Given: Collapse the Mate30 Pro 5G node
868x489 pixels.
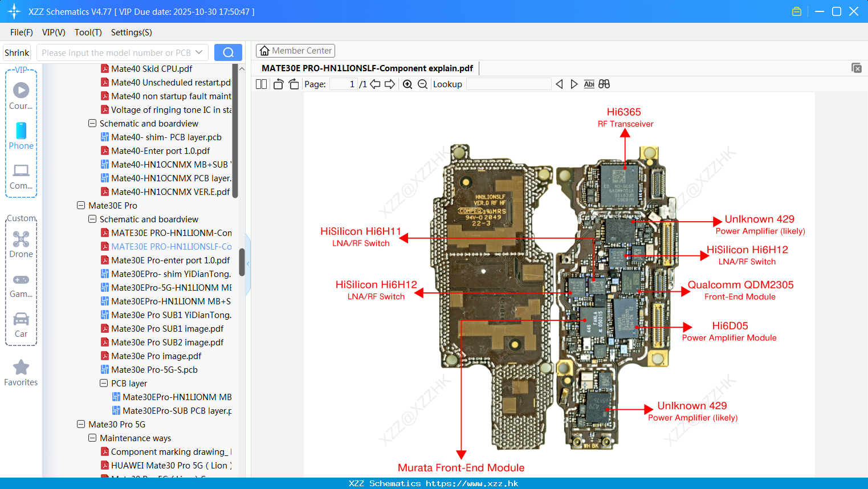Looking at the screenshot, I should tap(81, 424).
